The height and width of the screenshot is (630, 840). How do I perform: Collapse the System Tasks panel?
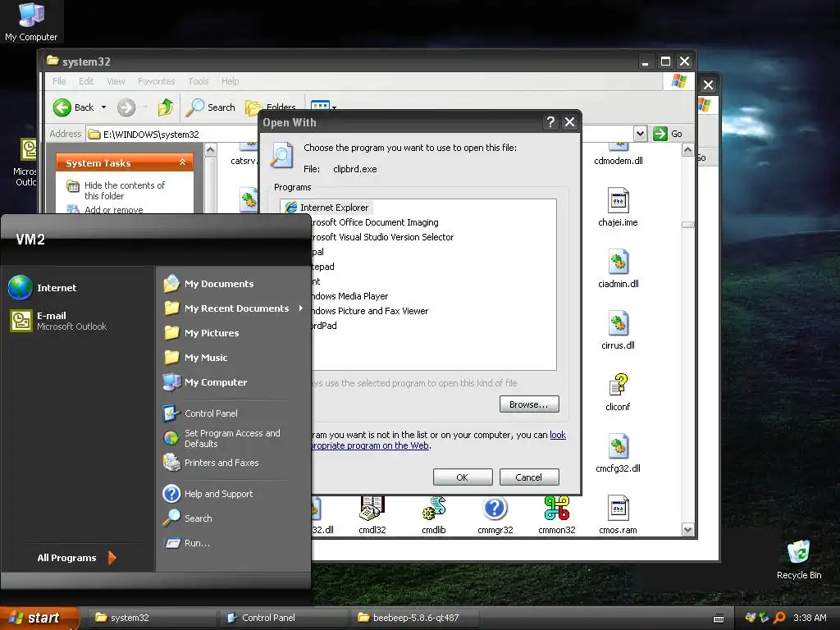[x=183, y=162]
